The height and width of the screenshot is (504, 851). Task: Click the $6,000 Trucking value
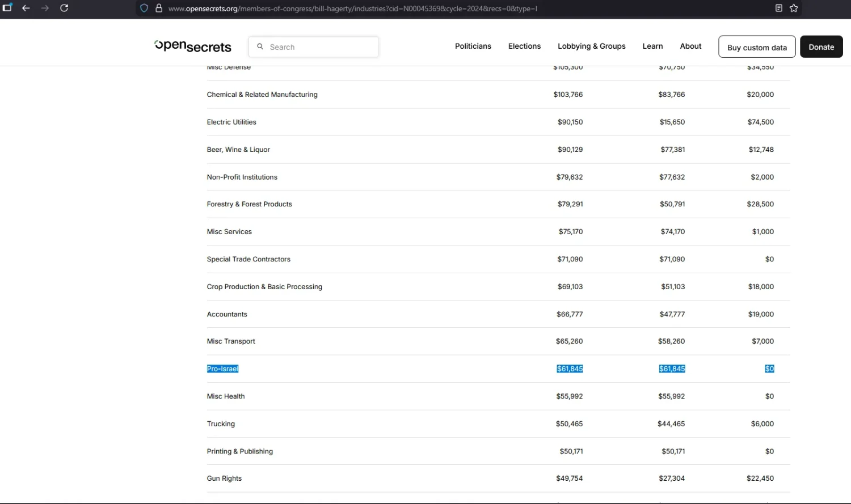762,424
